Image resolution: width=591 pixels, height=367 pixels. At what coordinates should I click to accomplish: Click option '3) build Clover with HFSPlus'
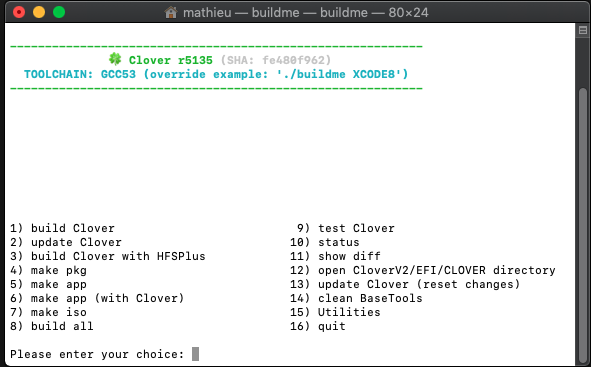[108, 256]
